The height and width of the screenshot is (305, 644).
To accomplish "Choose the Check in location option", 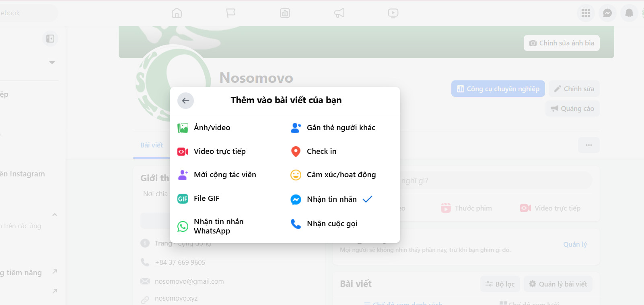I will (x=314, y=151).
